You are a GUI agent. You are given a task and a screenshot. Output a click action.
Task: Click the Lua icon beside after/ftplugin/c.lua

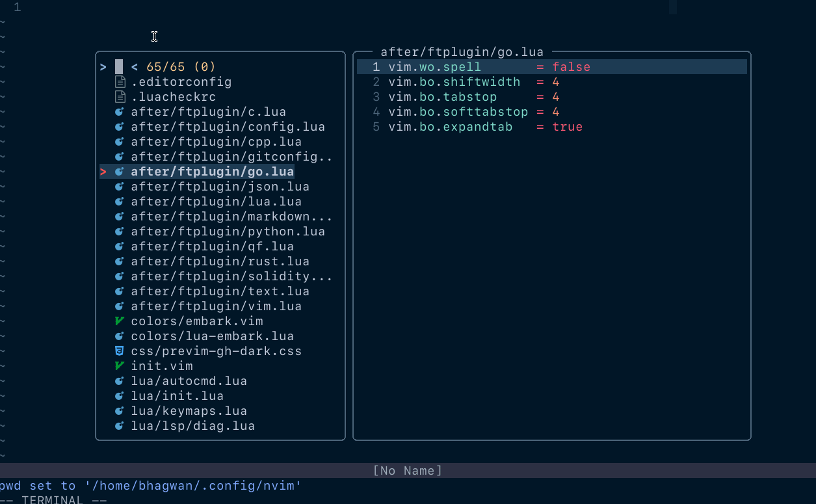(120, 112)
